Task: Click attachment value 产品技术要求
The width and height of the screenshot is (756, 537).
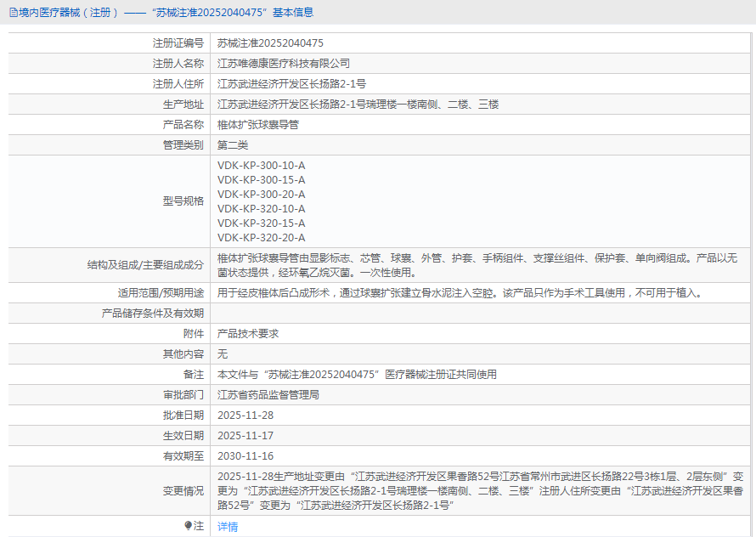Action: (248, 333)
